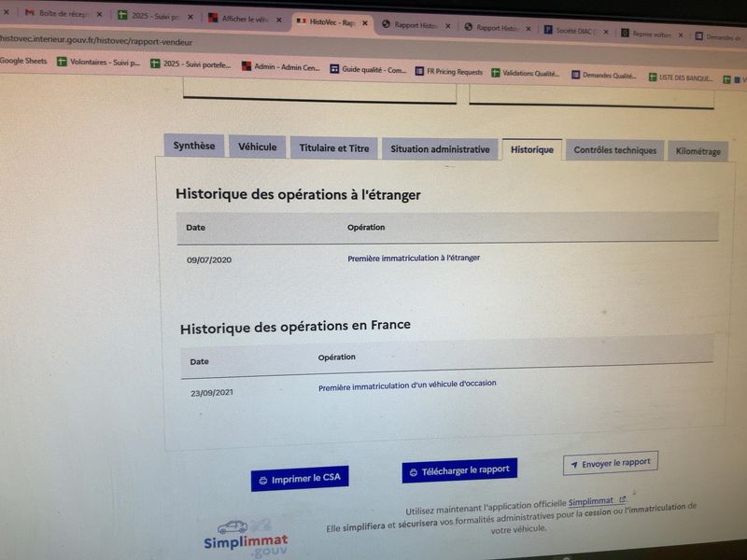The image size is (747, 560).
Task: Open Admin - Admin Cen bookmark
Action: click(281, 67)
